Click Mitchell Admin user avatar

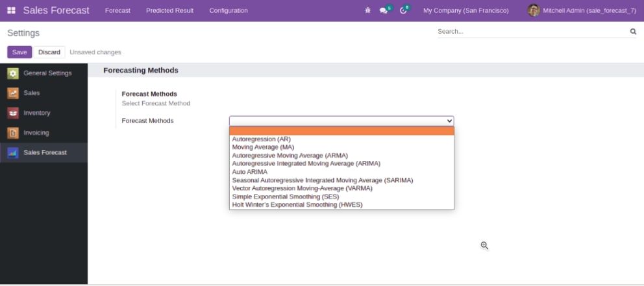point(534,10)
